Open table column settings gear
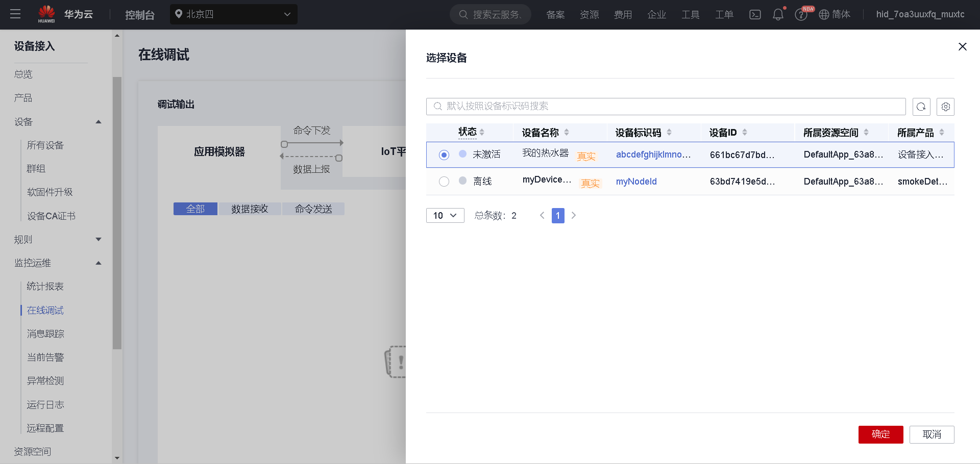Screen dimensions: 980x464 click(x=946, y=107)
